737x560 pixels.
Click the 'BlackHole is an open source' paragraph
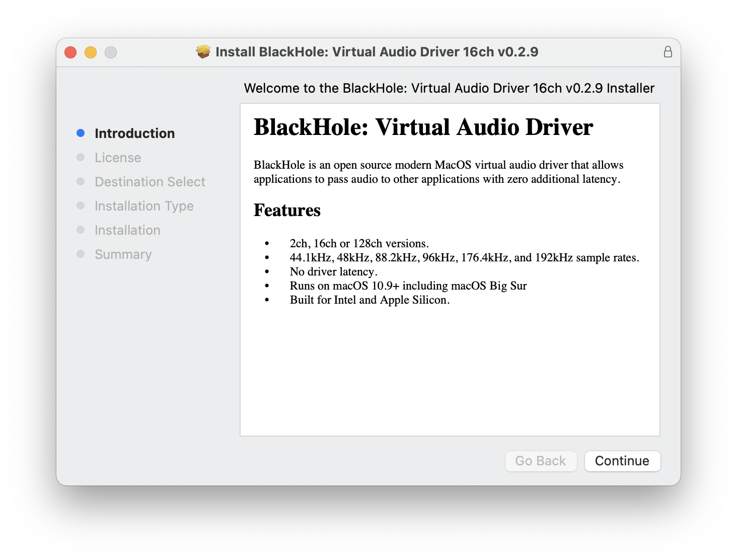(x=438, y=172)
